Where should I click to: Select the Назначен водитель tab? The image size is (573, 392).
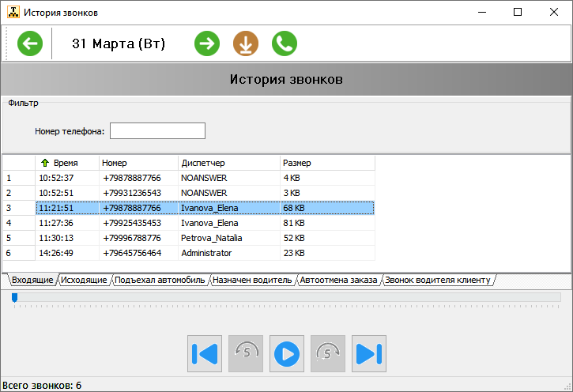point(253,280)
